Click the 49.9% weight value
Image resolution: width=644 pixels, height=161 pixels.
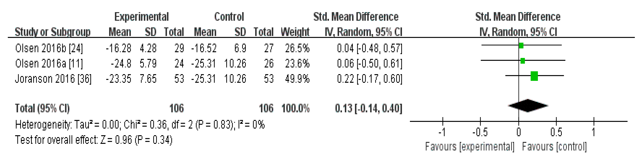(x=297, y=79)
